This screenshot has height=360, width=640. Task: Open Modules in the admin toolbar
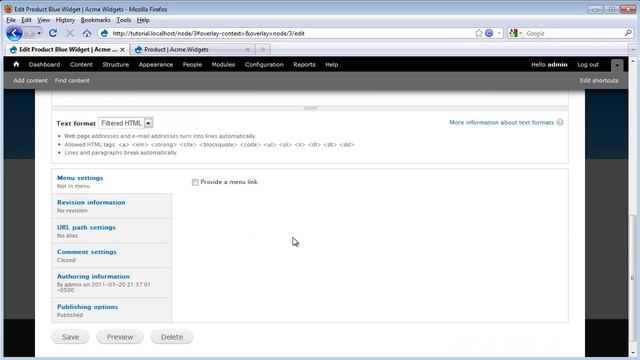(x=223, y=64)
